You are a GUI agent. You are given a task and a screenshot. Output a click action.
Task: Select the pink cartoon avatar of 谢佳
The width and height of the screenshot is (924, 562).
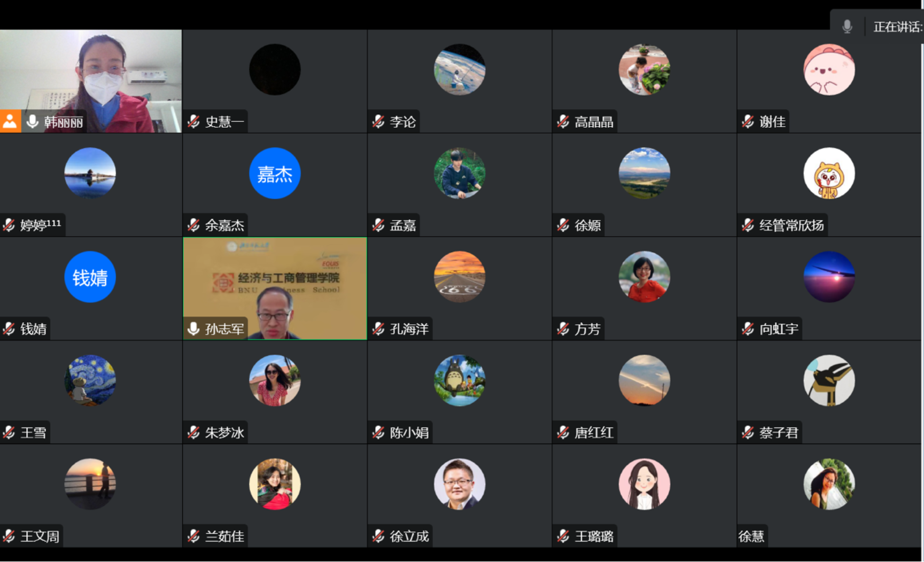829,70
